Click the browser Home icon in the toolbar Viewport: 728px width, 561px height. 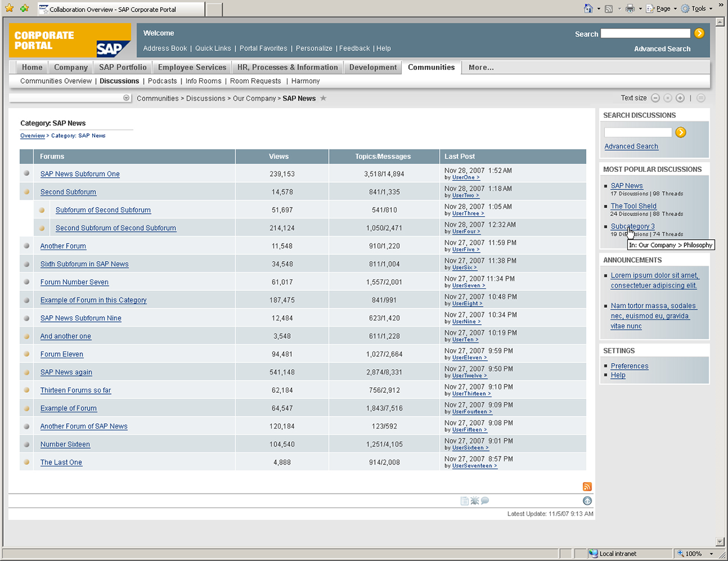pyautogui.click(x=588, y=8)
